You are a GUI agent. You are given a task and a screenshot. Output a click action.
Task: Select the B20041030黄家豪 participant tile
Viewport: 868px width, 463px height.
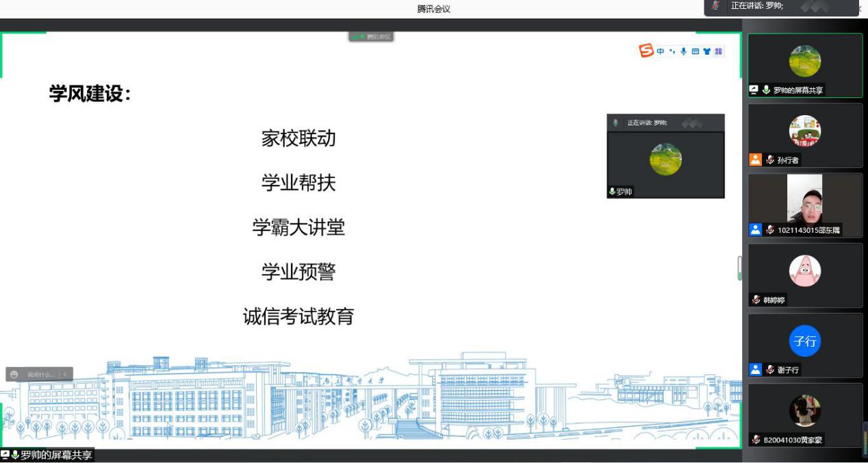coord(804,414)
